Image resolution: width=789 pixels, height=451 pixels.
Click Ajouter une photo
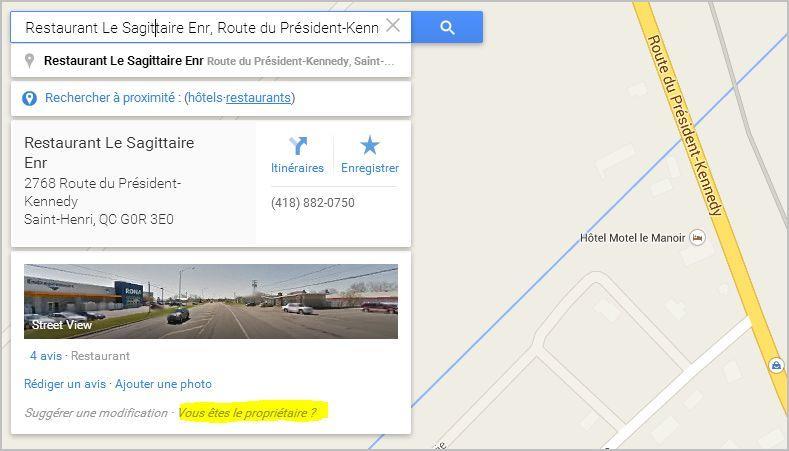pyautogui.click(x=164, y=384)
